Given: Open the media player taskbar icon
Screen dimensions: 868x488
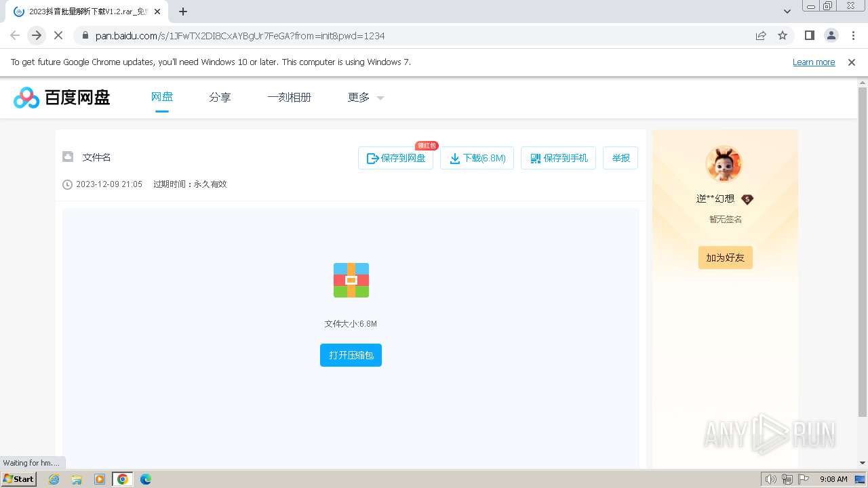Looking at the screenshot, I should [x=100, y=479].
